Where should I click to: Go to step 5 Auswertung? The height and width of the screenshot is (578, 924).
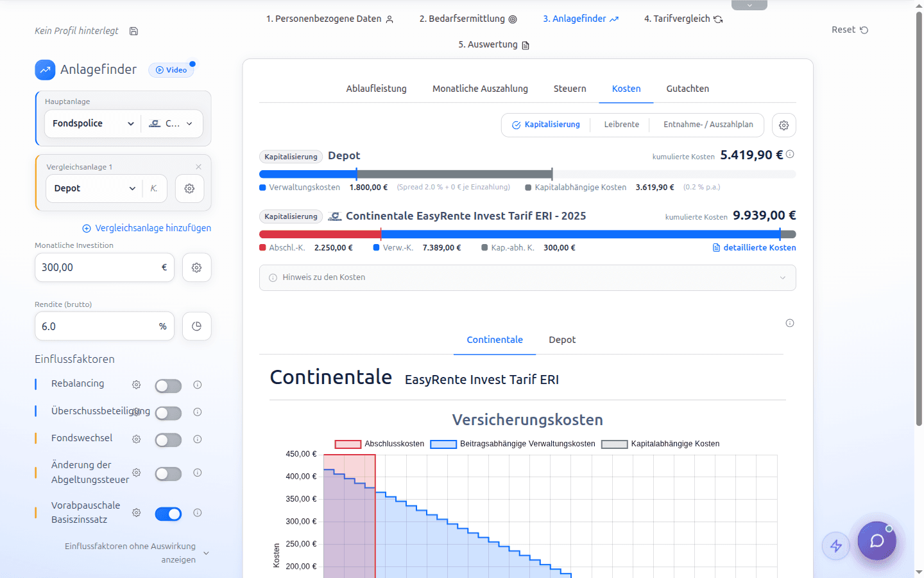[493, 45]
